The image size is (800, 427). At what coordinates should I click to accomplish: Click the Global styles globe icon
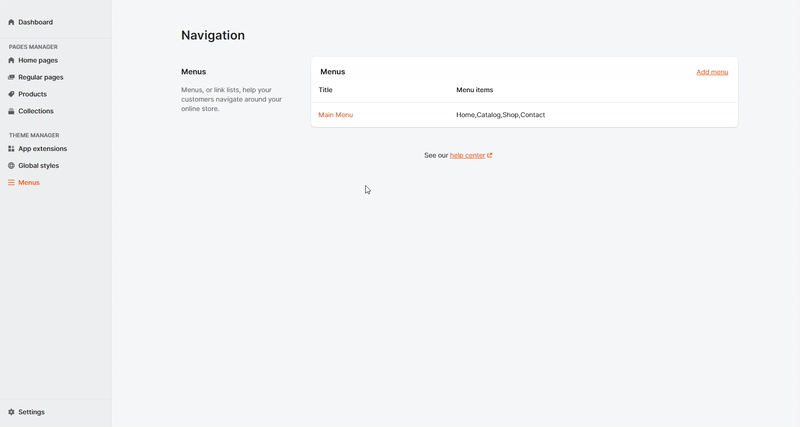coord(11,166)
